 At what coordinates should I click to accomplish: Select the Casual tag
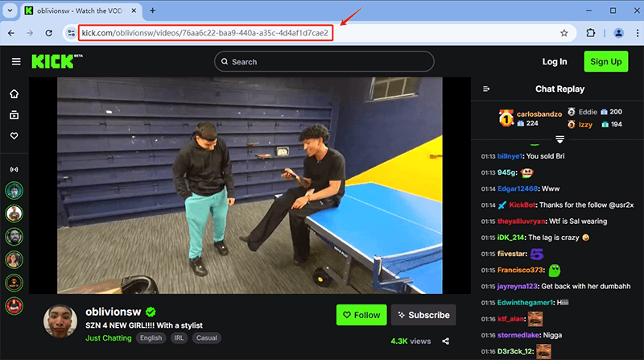pyautogui.click(x=207, y=337)
